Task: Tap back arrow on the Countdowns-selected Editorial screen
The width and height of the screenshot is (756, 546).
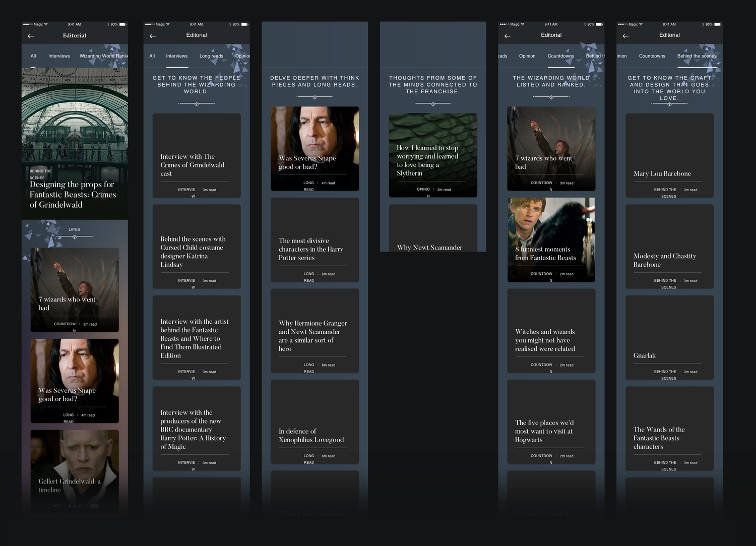Action: tap(508, 36)
